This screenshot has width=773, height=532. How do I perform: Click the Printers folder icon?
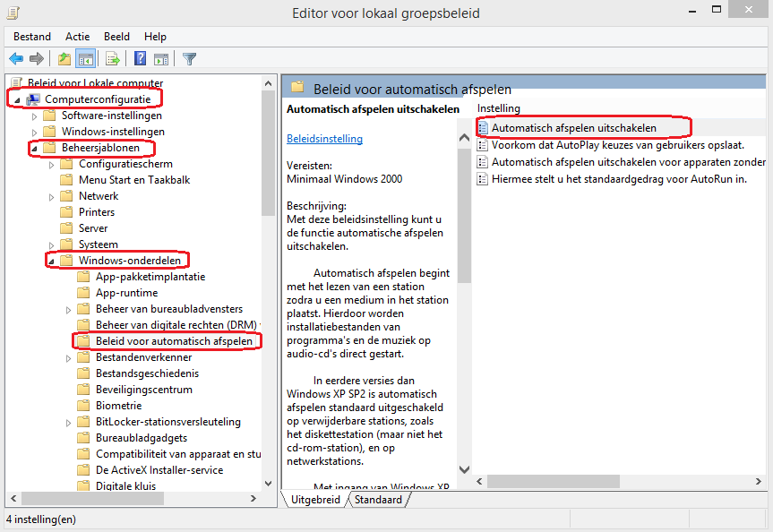point(66,212)
